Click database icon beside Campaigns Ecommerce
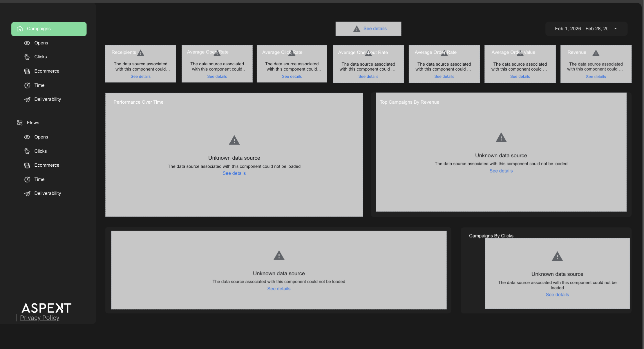 coord(27,71)
